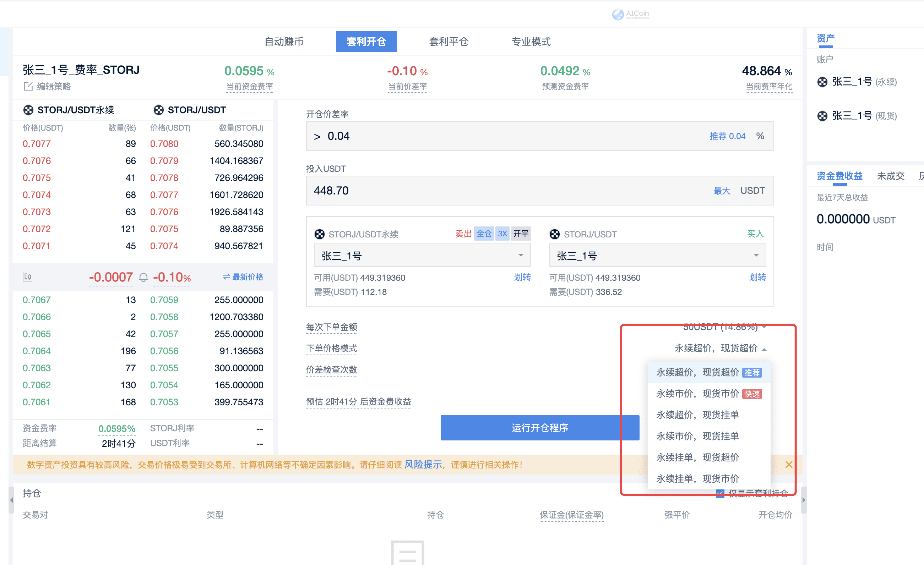Select account 张三_1号 (现货)
The width and height of the screenshot is (924, 565).
[864, 116]
